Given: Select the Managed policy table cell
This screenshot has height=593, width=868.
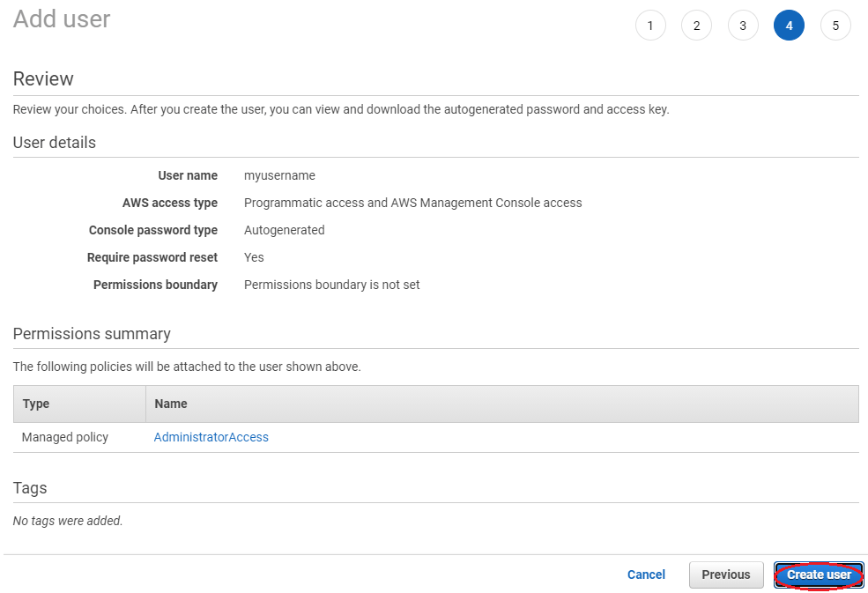Looking at the screenshot, I should pos(65,437).
